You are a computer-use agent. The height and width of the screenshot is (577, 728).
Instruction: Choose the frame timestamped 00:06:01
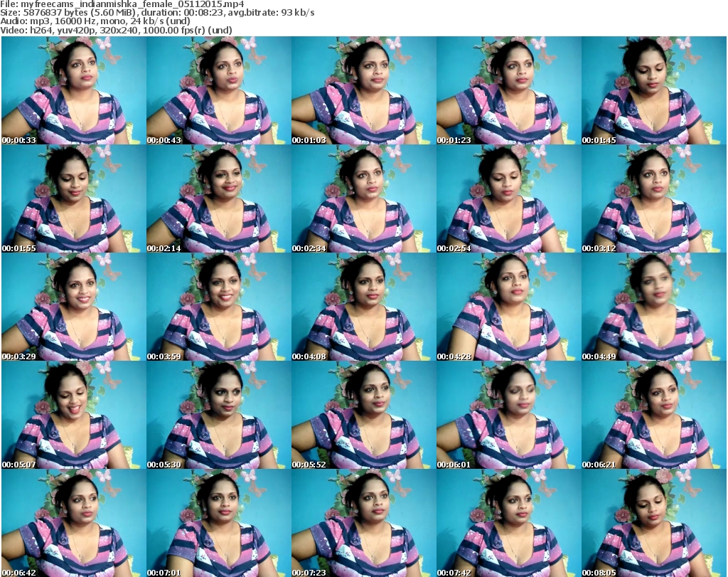(x=508, y=415)
